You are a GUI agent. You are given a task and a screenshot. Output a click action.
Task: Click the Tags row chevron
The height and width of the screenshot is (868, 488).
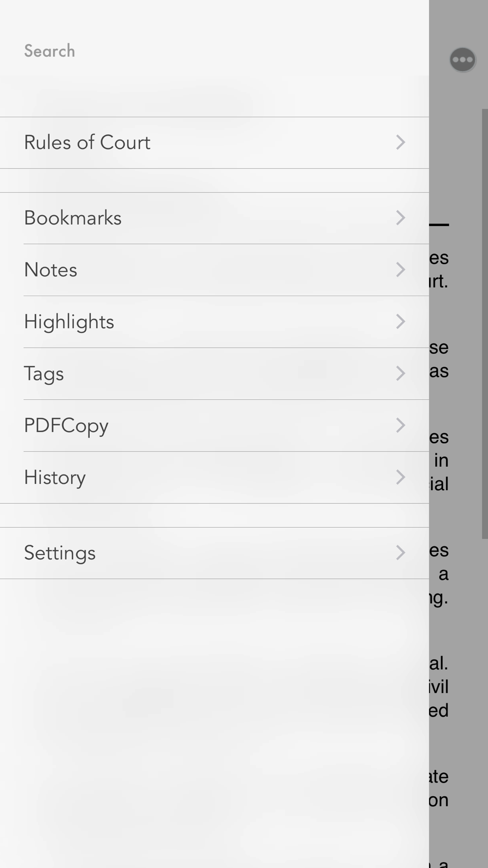point(400,374)
